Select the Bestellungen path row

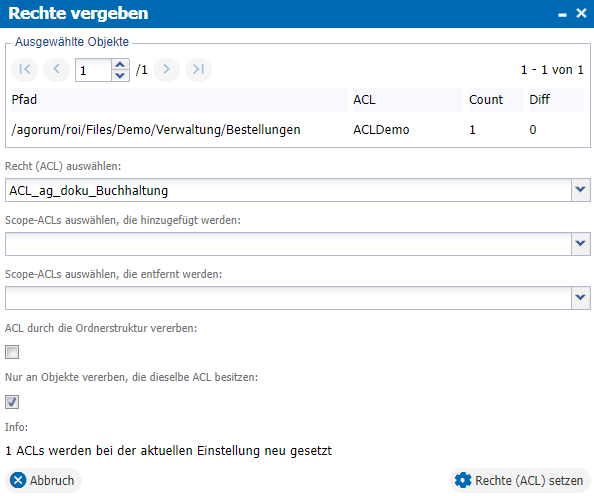click(x=297, y=130)
